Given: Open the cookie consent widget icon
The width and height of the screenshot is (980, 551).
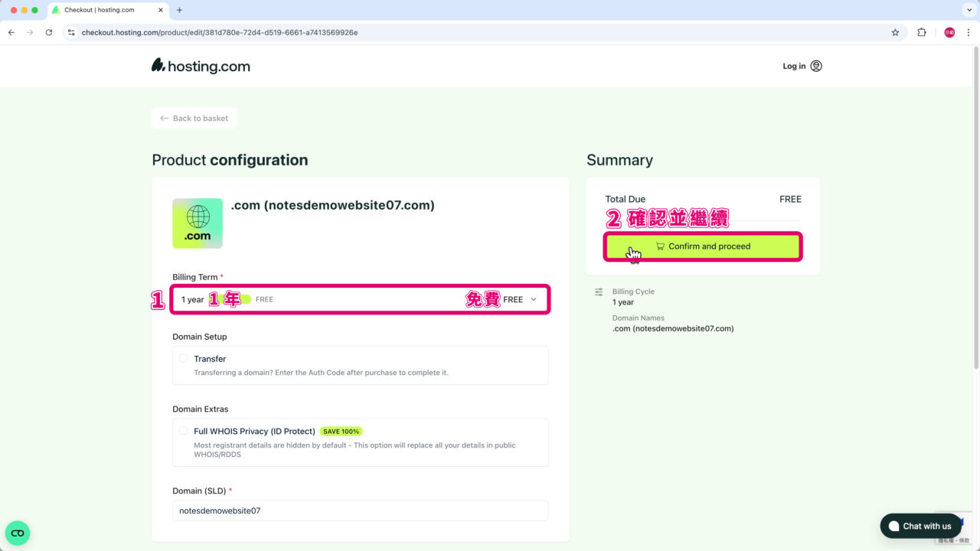Looking at the screenshot, I should coord(18,533).
